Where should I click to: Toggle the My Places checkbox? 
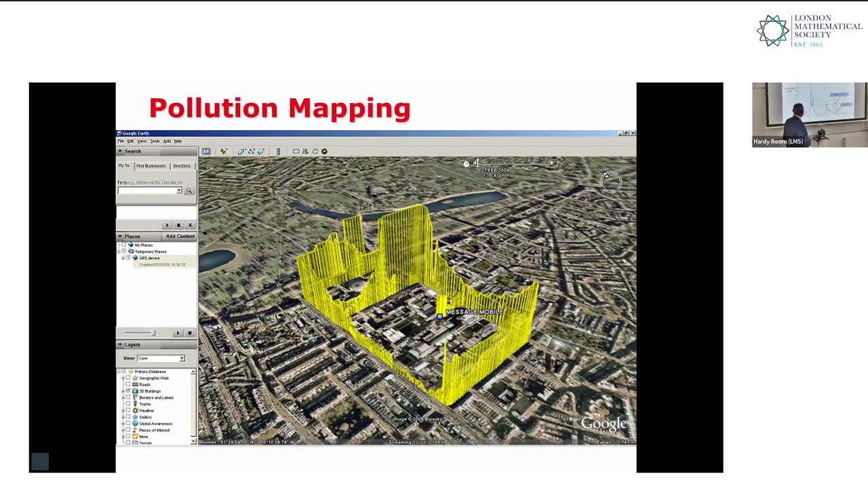pos(123,245)
